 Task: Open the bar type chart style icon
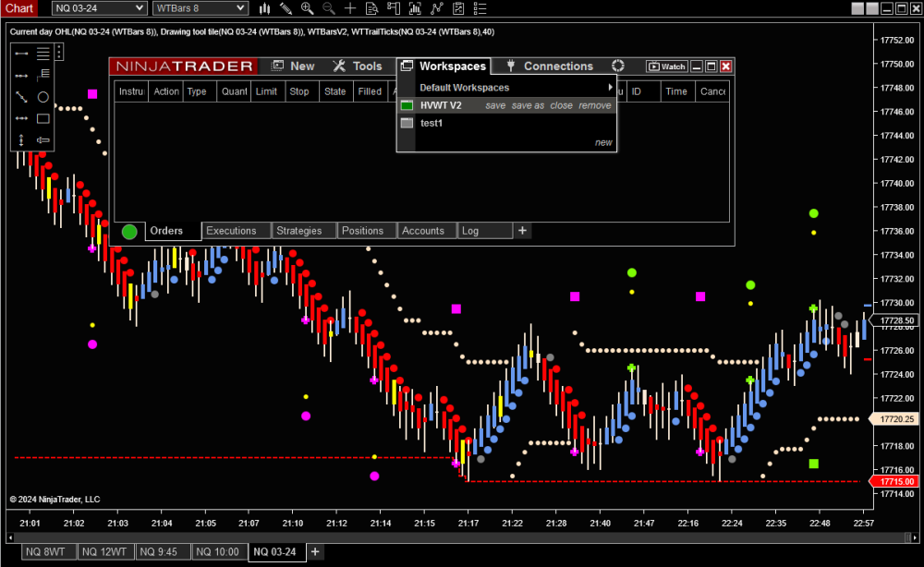264,8
